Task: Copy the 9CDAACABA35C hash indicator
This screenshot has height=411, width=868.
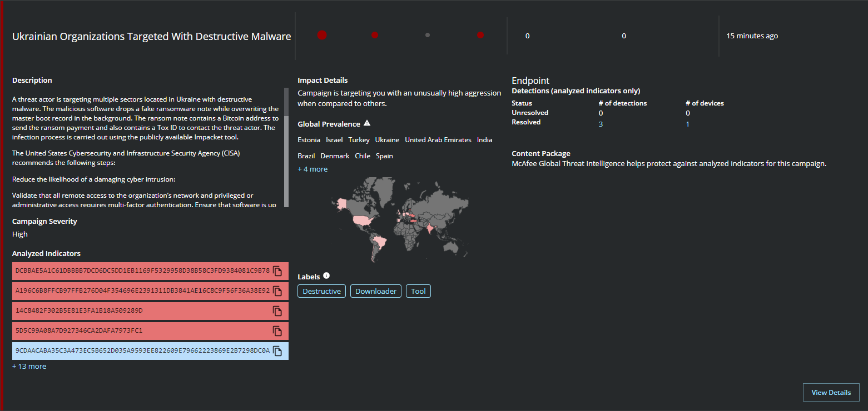Action: tap(277, 351)
